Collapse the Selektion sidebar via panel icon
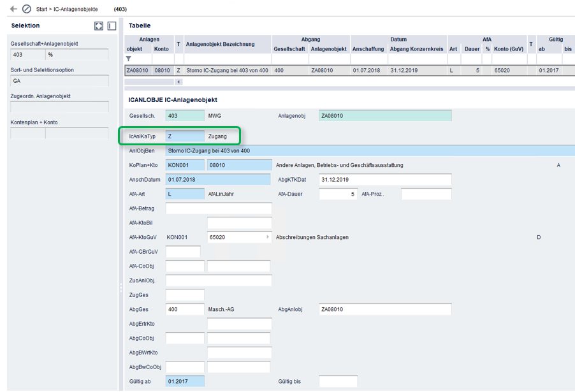This screenshot has width=575, height=392. coord(112,26)
